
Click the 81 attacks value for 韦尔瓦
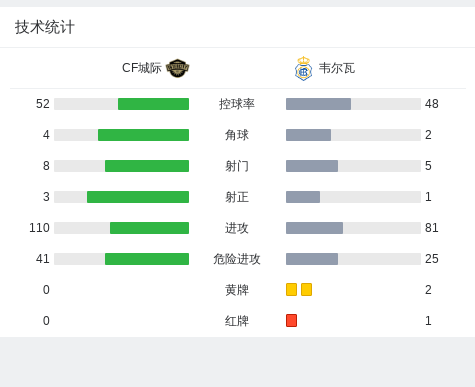pyautogui.click(x=432, y=228)
